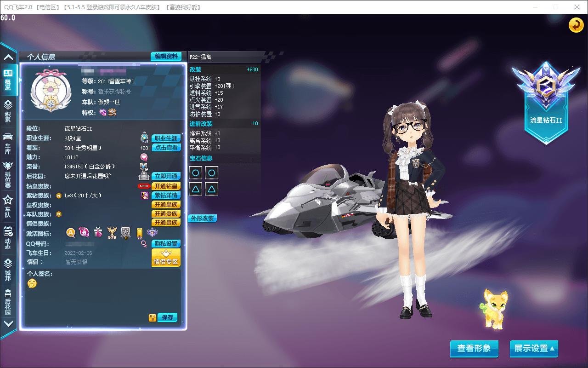
Task: Click the 开通钻皇 button
Action: pos(166,186)
